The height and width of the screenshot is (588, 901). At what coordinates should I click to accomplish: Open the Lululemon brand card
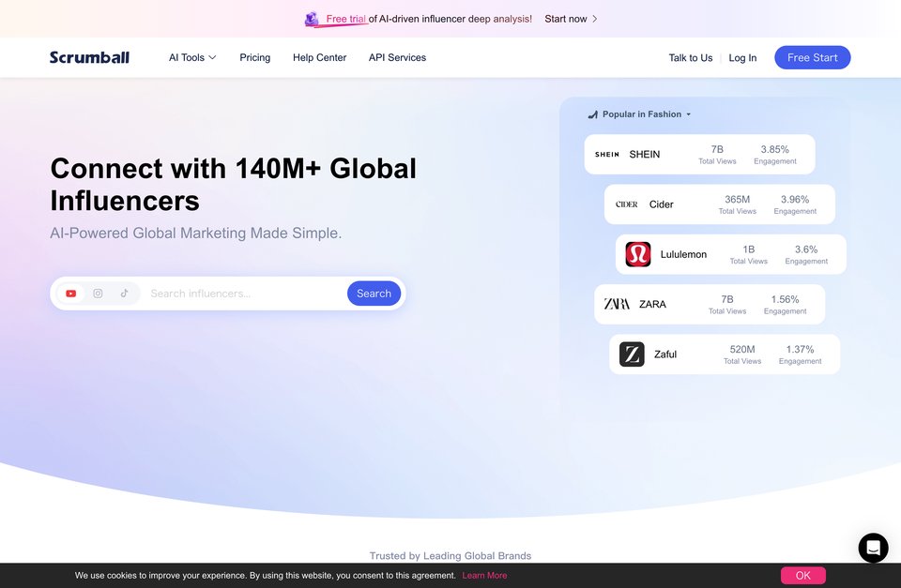tap(731, 254)
